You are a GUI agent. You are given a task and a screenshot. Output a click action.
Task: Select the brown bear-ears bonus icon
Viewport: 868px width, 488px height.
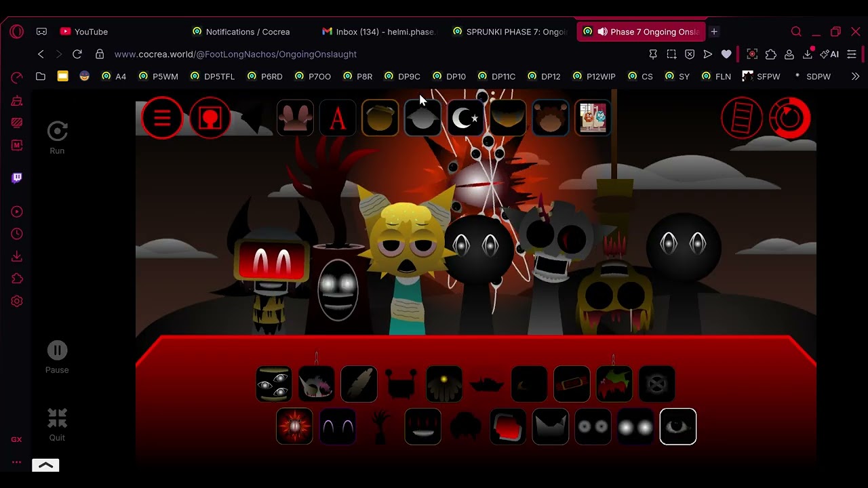(x=550, y=118)
